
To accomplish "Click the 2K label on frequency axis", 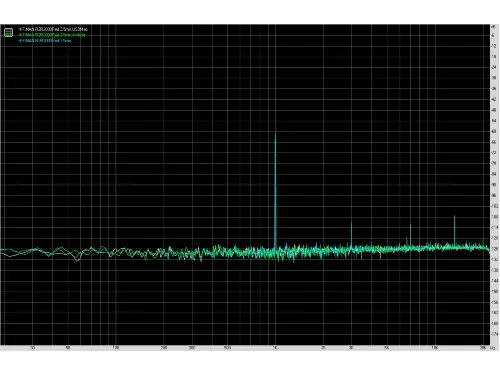I will tap(323, 348).
